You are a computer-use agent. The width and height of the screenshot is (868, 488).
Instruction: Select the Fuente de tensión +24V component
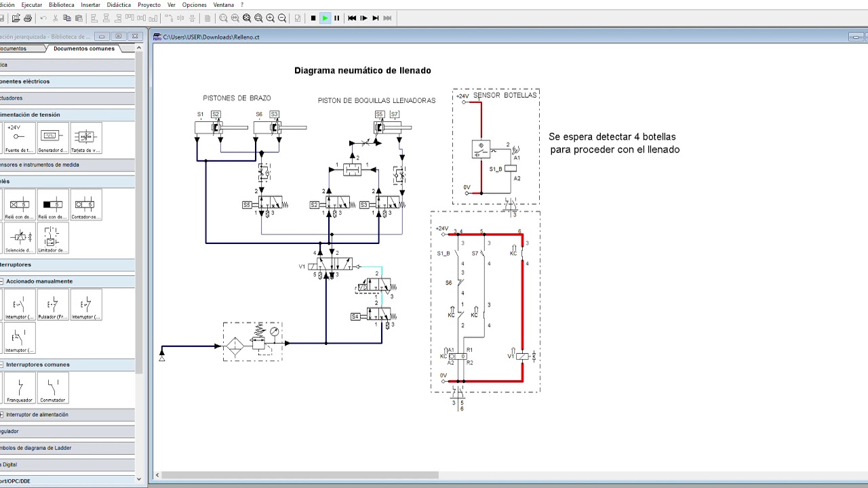coord(19,138)
